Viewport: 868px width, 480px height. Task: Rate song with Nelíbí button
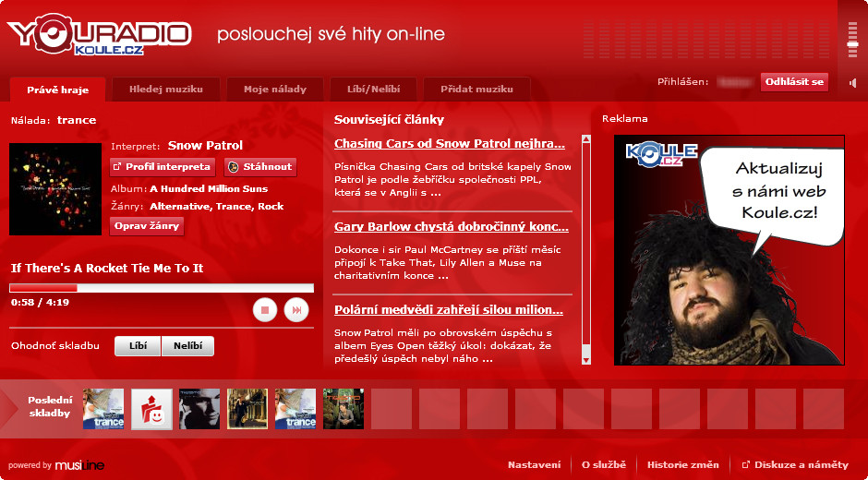coord(187,346)
